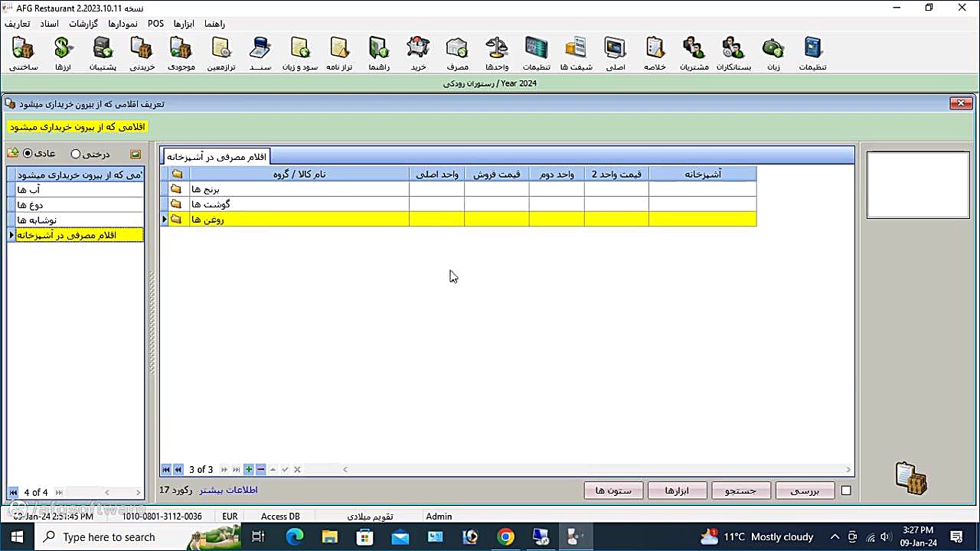This screenshot has height=551, width=980.
Task: Click the grid scrollbar right arrow
Action: (848, 469)
